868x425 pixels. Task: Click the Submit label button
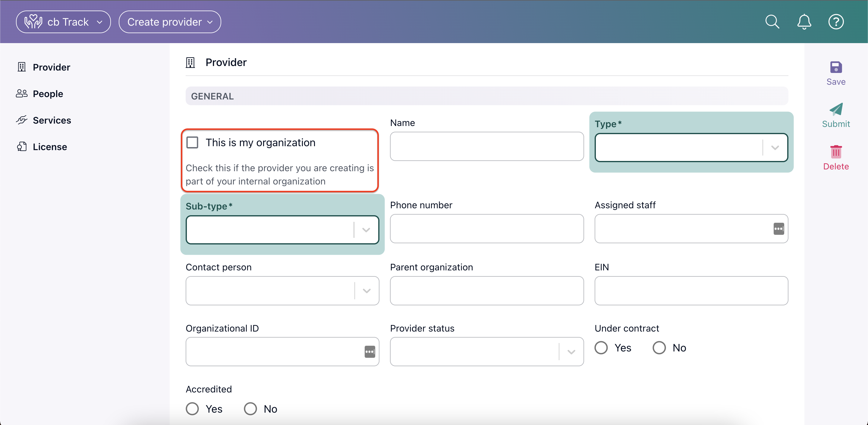836,124
